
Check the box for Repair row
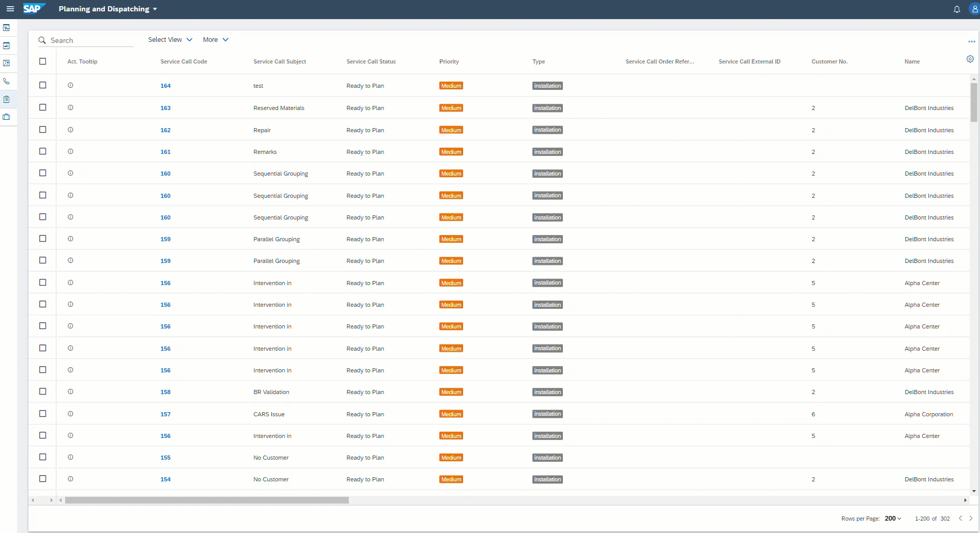click(x=43, y=130)
